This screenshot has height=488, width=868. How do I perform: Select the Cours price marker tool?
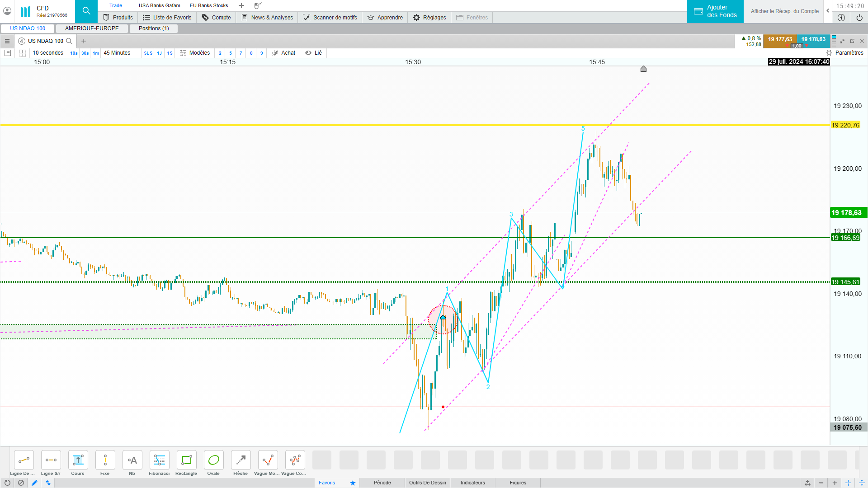tap(78, 460)
